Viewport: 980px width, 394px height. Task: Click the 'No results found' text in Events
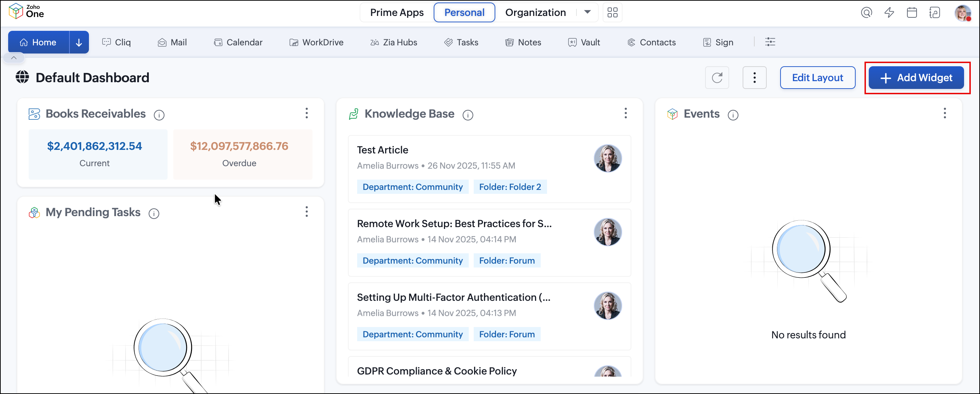(809, 335)
